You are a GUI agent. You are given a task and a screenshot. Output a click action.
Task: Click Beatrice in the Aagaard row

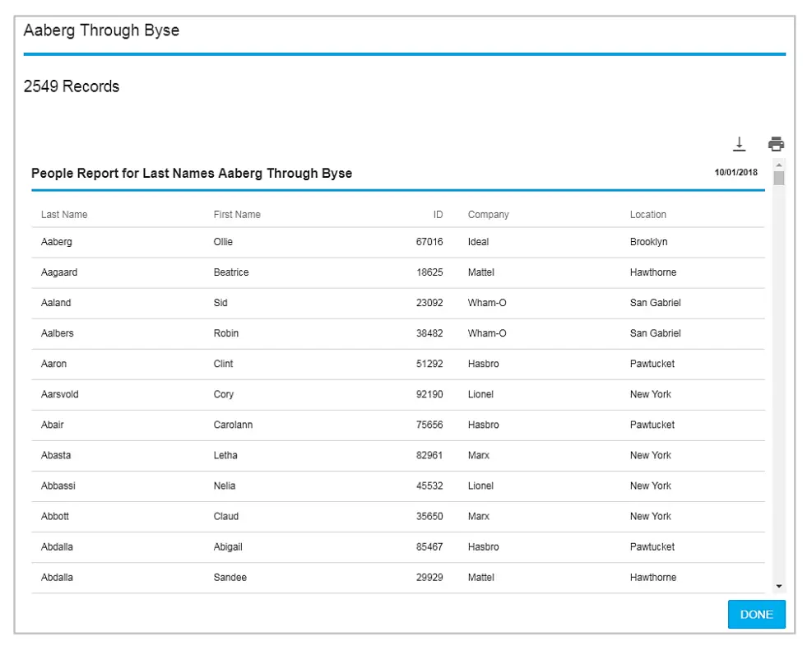[231, 272]
